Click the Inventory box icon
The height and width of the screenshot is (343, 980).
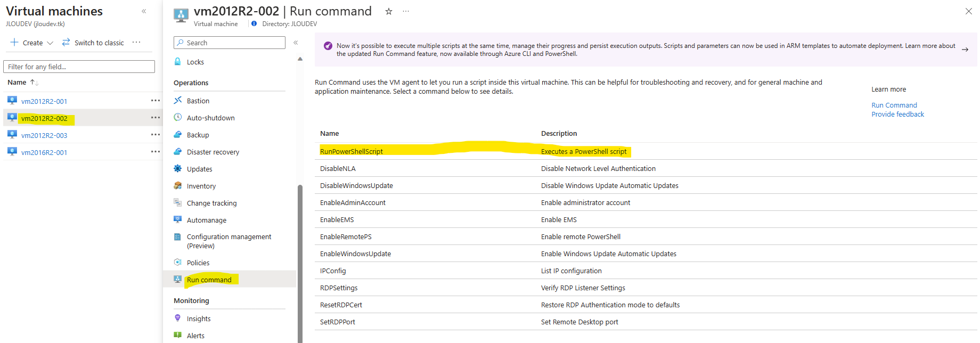tap(178, 186)
